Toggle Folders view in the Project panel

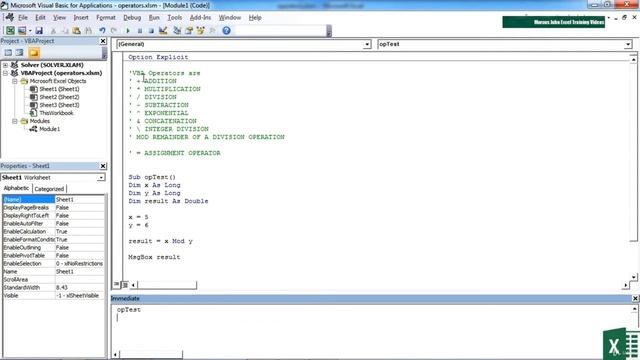click(x=34, y=53)
